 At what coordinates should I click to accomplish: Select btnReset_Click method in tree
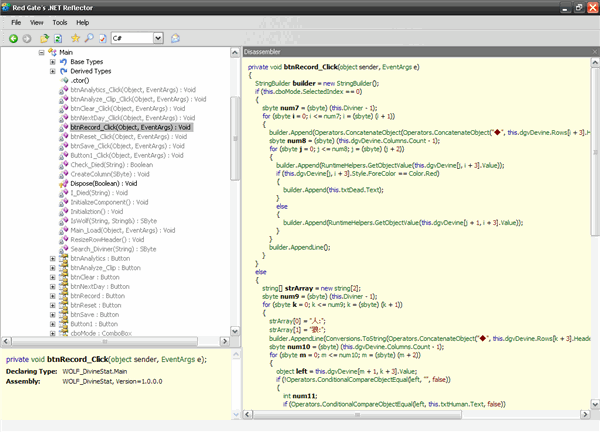click(129, 137)
